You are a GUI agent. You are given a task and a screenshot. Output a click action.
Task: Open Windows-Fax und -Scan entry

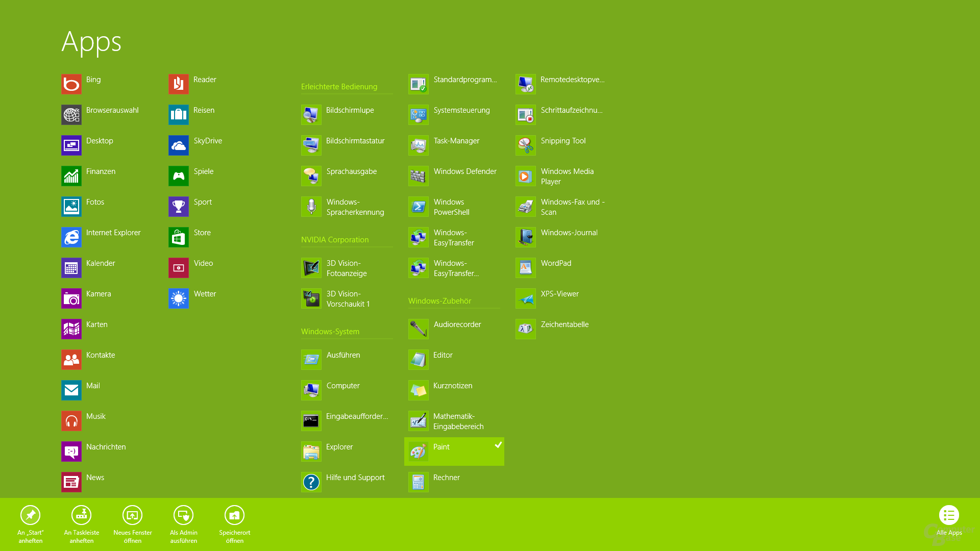[561, 207]
